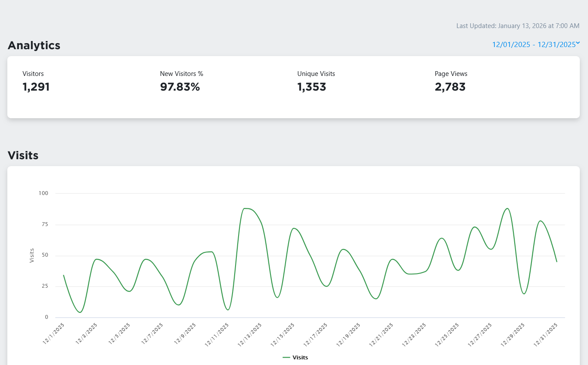Click the green line swatch in the legend

286,357
